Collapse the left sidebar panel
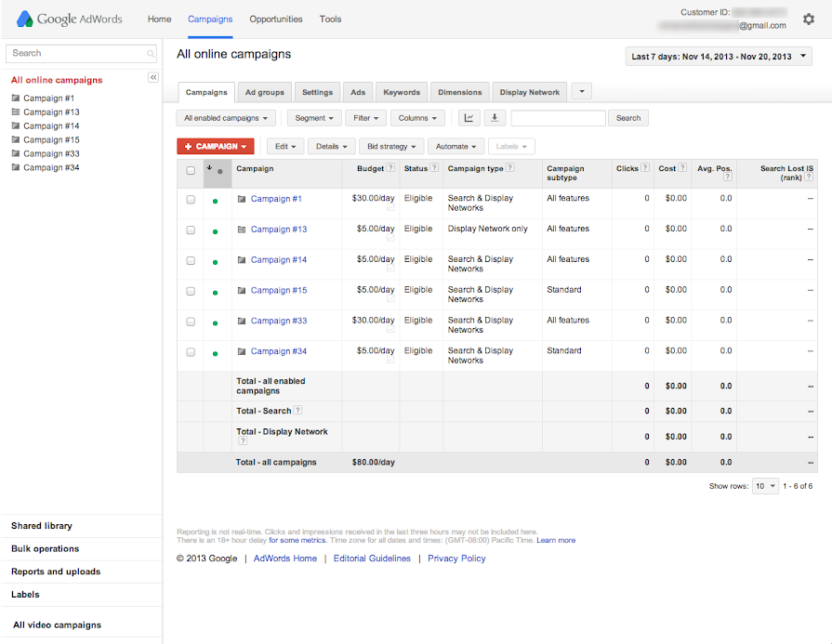Viewport: 832px width, 644px height. (153, 78)
